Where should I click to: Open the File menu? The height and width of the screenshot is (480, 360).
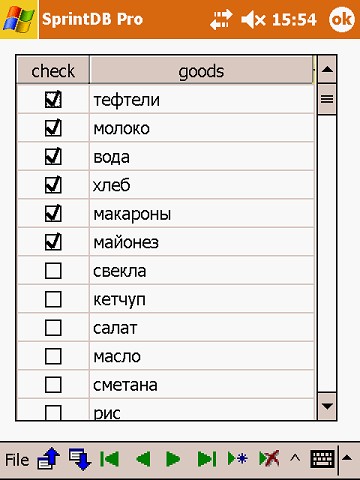[17, 460]
